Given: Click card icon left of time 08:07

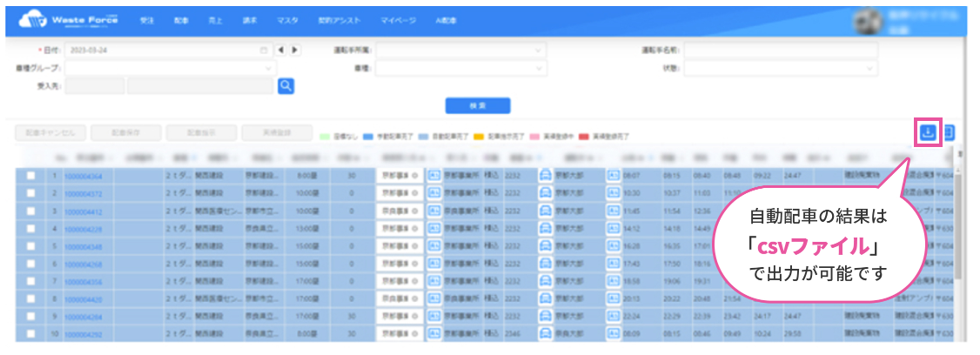Looking at the screenshot, I should (x=613, y=177).
